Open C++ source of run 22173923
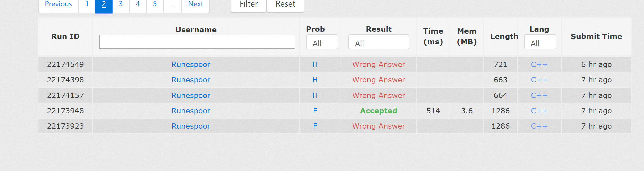 539,126
